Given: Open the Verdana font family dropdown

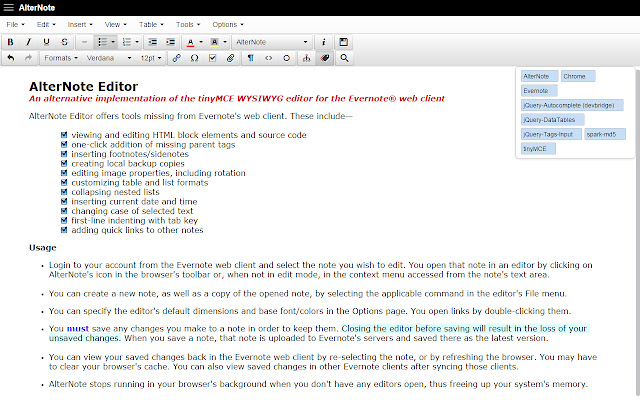Looking at the screenshot, I should [109, 58].
